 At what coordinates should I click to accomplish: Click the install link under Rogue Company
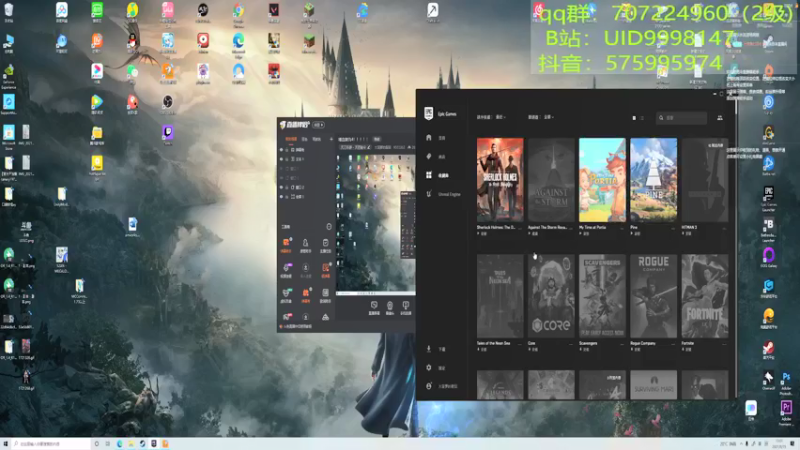(635, 349)
